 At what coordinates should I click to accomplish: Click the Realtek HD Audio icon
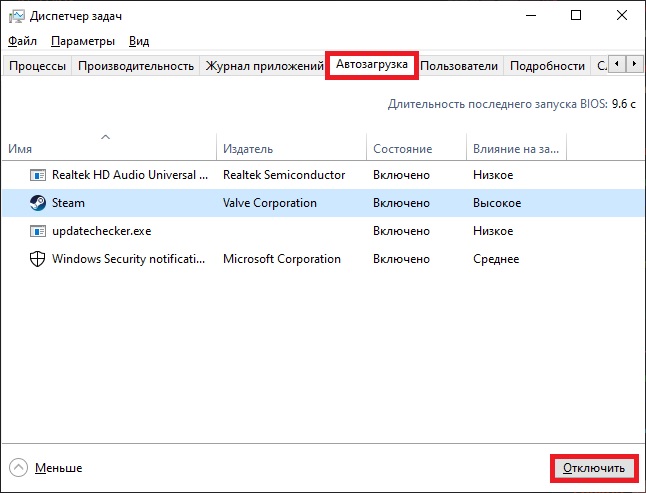[x=38, y=175]
